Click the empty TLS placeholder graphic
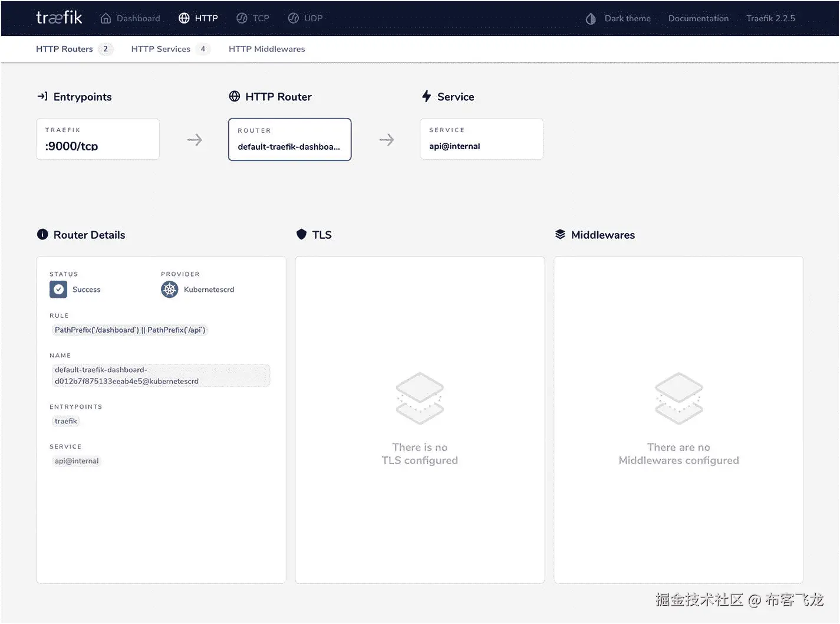The image size is (840, 624). tap(420, 398)
